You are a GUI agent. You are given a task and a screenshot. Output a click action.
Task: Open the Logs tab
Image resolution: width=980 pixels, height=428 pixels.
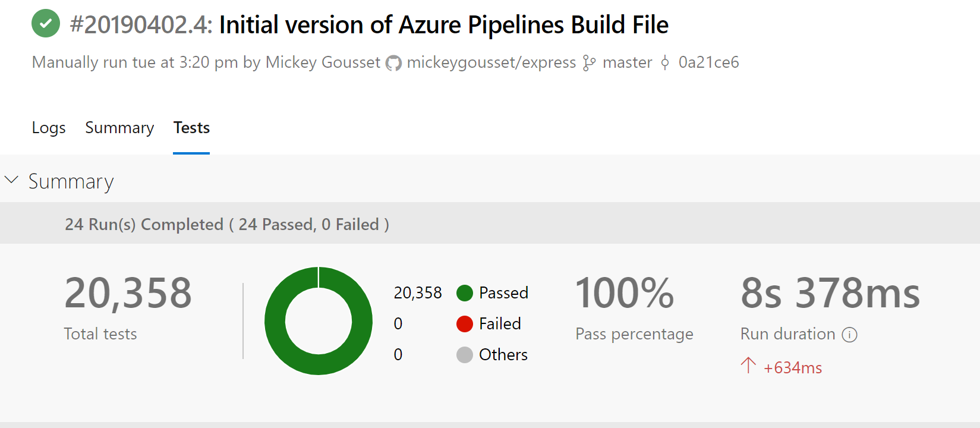pyautogui.click(x=49, y=128)
